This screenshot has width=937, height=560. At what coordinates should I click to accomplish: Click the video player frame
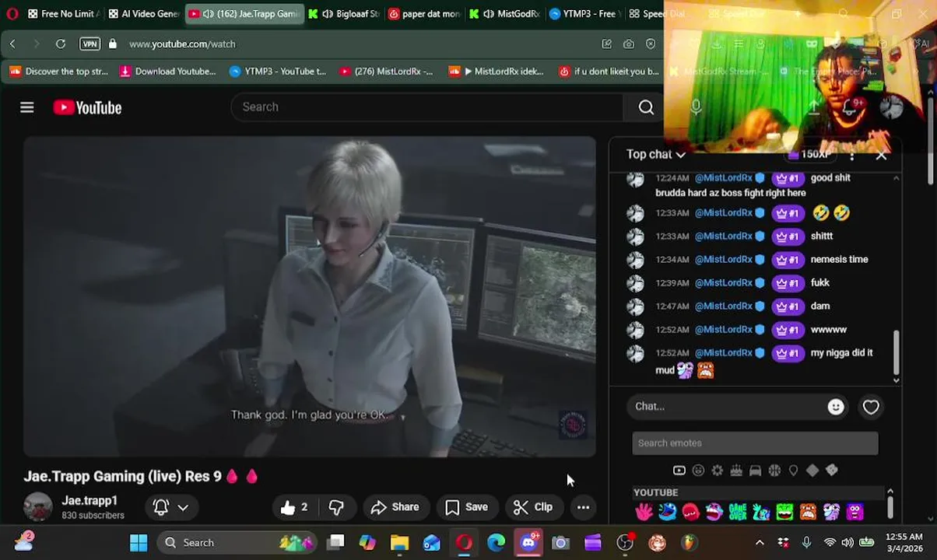(x=309, y=296)
